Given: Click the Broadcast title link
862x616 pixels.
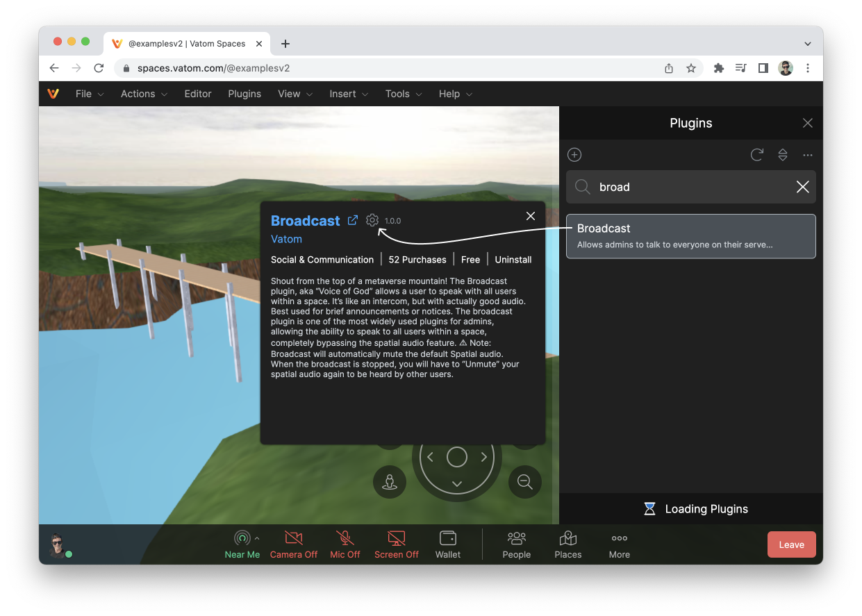Looking at the screenshot, I should (306, 221).
